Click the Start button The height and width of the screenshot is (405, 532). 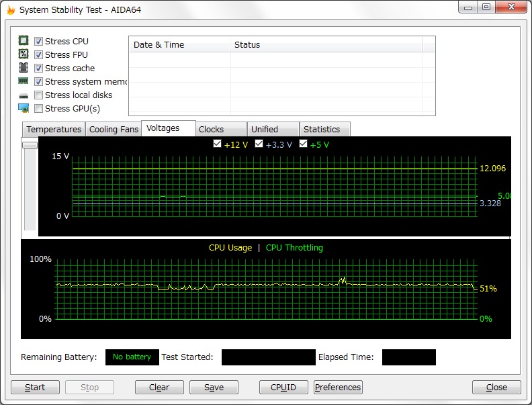(36, 387)
